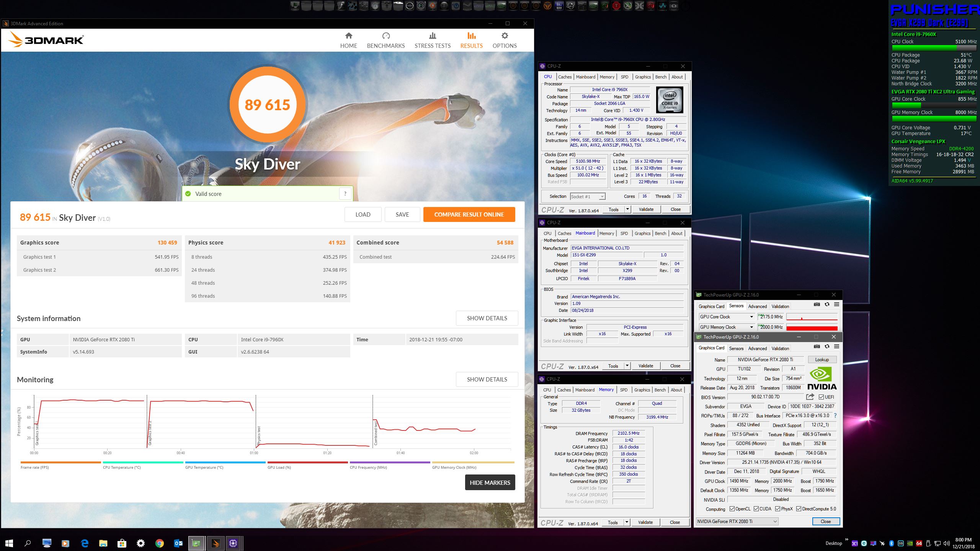Click Compare Result Online button
The height and width of the screenshot is (551, 980).
[469, 214]
